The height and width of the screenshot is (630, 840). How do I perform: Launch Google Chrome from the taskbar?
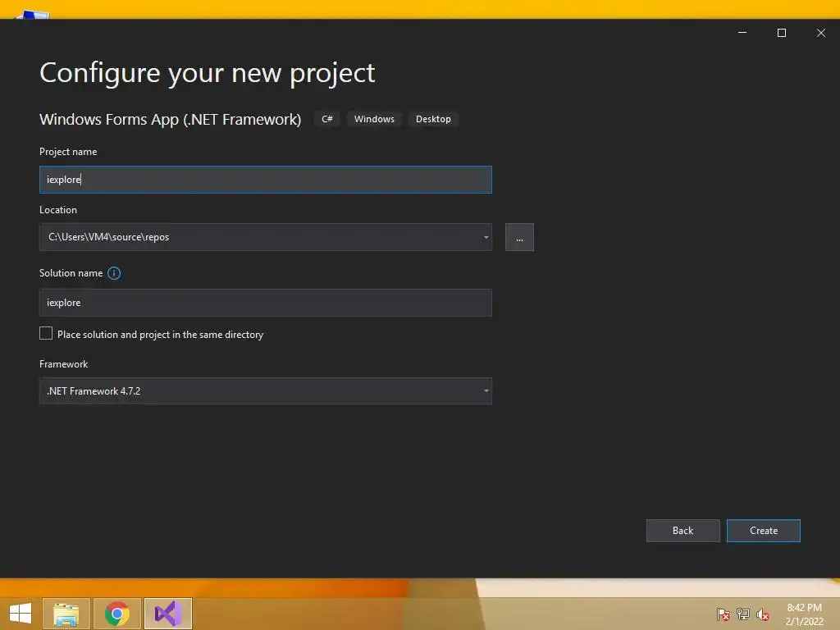pos(117,614)
